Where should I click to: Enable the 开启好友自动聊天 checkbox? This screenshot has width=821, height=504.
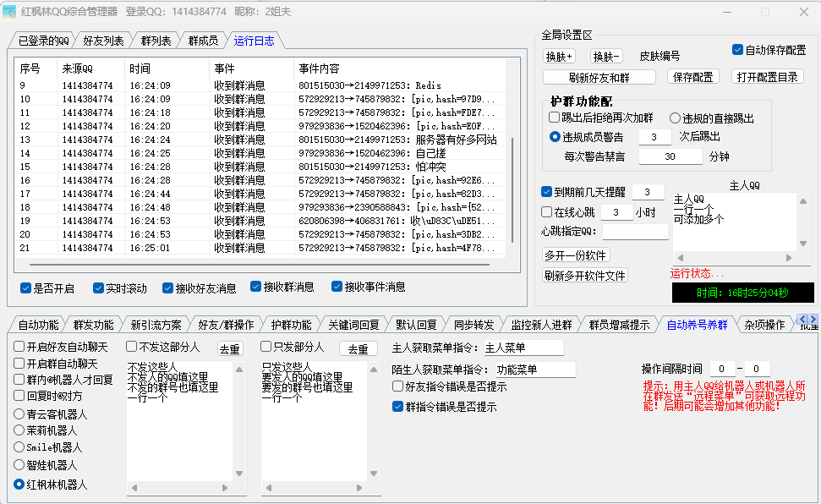[x=19, y=347]
